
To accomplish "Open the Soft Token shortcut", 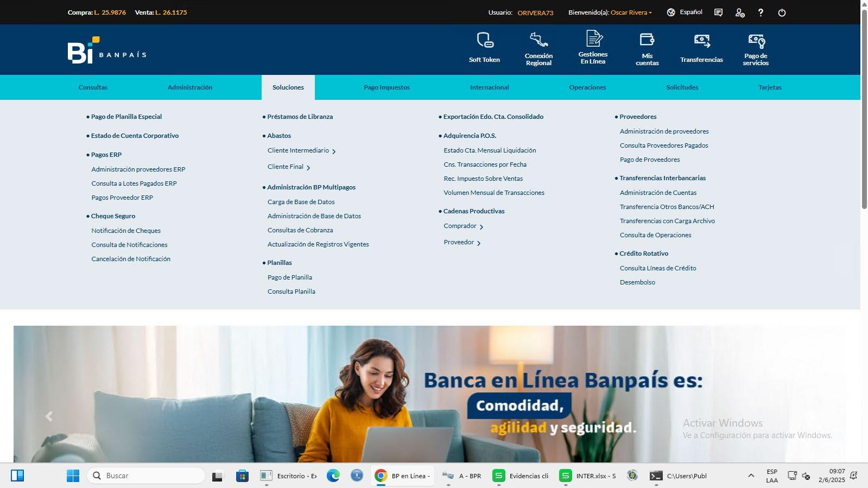I will [484, 48].
